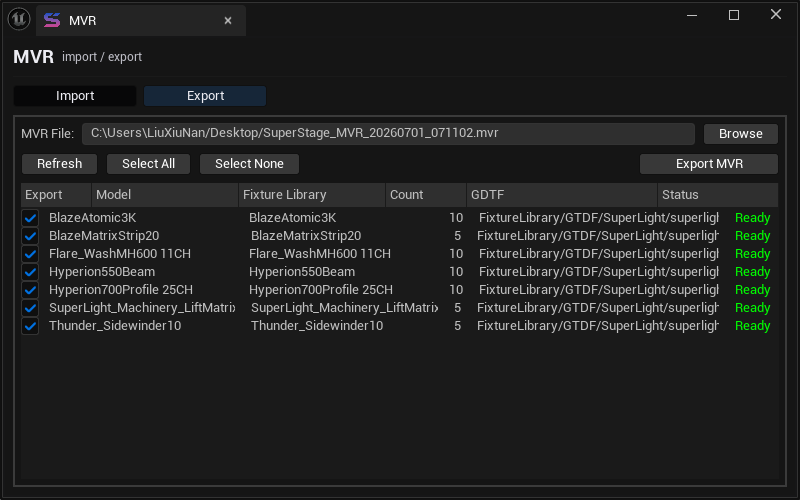Click Select None button
This screenshot has height=500, width=800.
click(249, 164)
